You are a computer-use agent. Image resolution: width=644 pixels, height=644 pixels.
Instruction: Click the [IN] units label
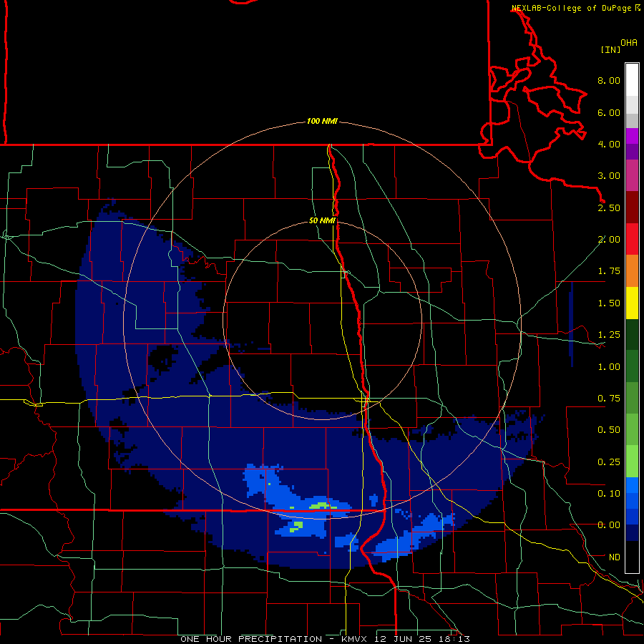(610, 49)
